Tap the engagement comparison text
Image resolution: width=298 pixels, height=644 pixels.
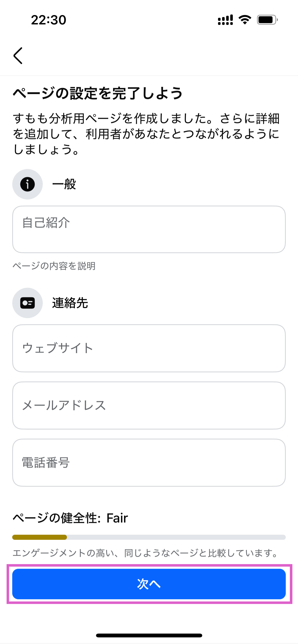tap(145, 553)
